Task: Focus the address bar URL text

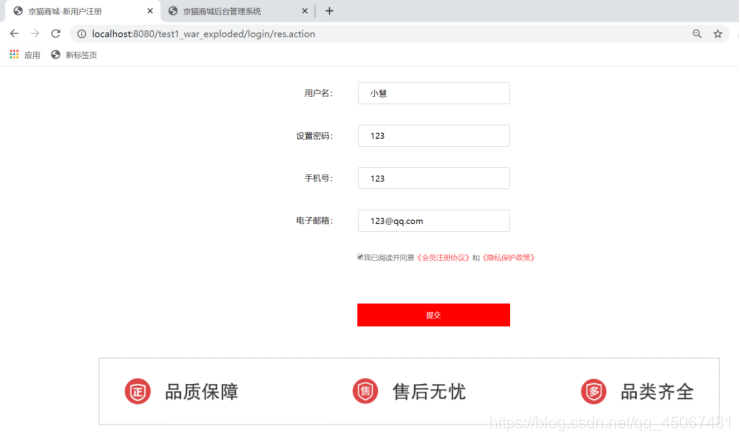Action: [x=203, y=34]
